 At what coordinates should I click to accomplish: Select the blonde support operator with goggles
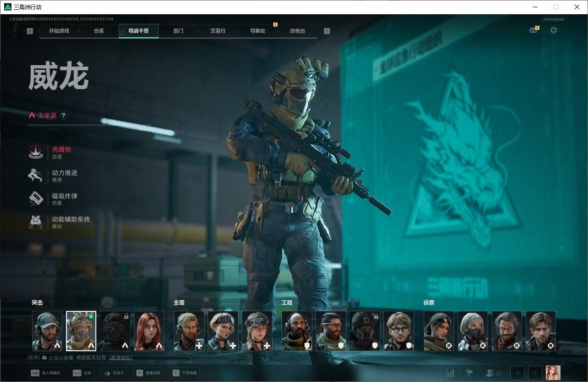click(x=223, y=331)
